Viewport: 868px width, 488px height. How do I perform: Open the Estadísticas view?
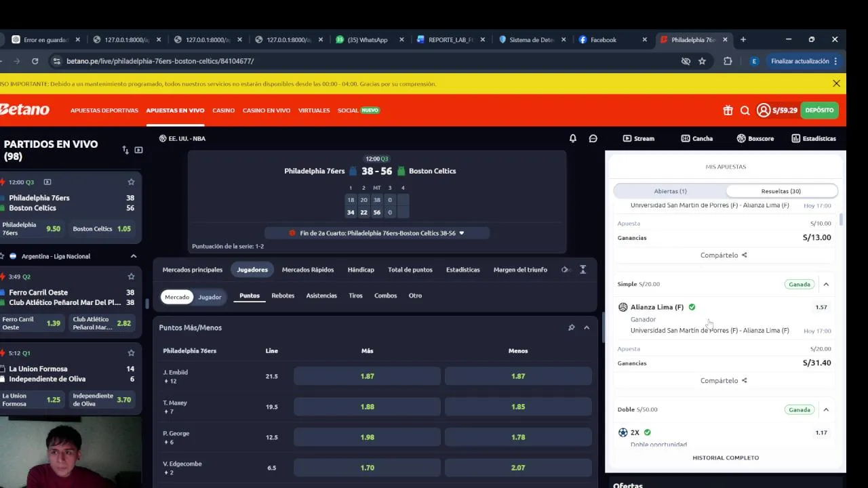coord(814,138)
